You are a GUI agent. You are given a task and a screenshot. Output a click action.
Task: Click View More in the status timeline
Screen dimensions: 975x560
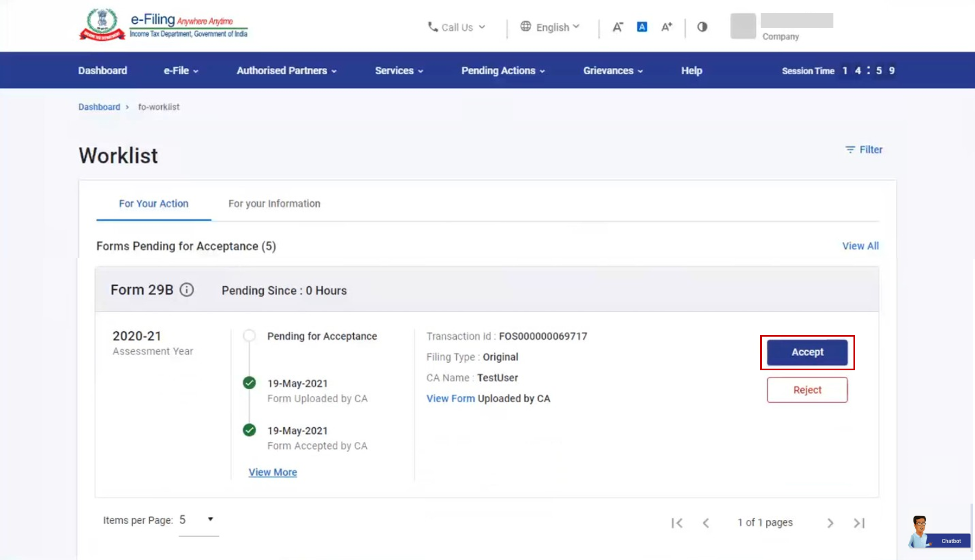[x=272, y=472]
